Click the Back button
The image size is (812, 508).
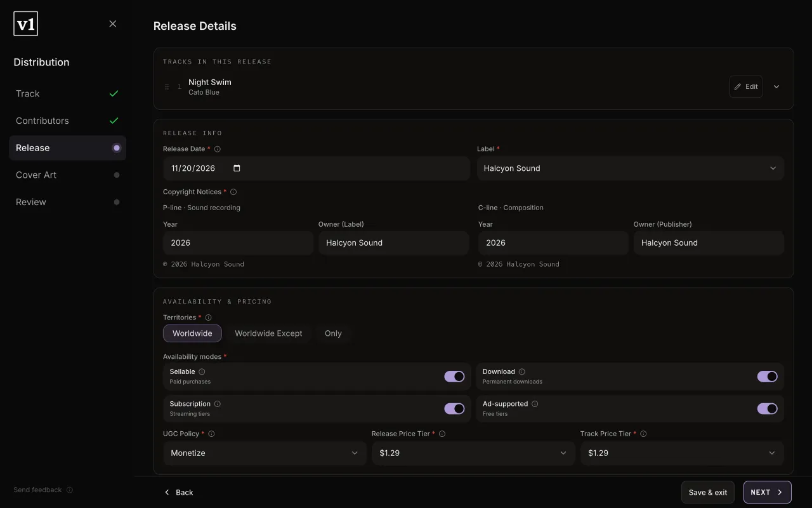click(x=178, y=492)
